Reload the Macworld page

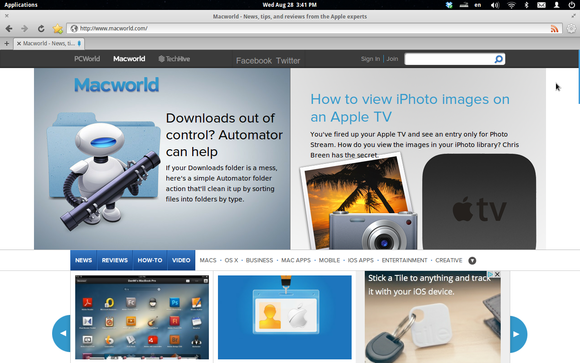[41, 28]
